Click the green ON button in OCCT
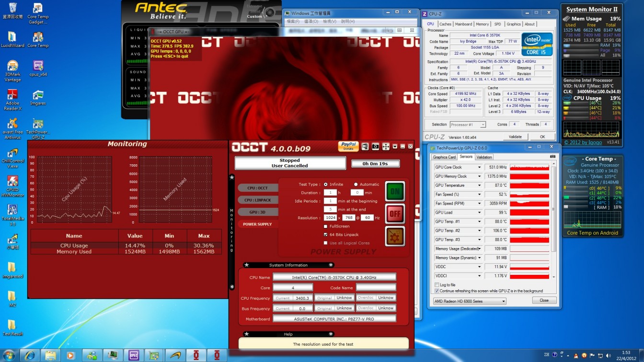Screen dimensions: 644x362 [x=395, y=191]
